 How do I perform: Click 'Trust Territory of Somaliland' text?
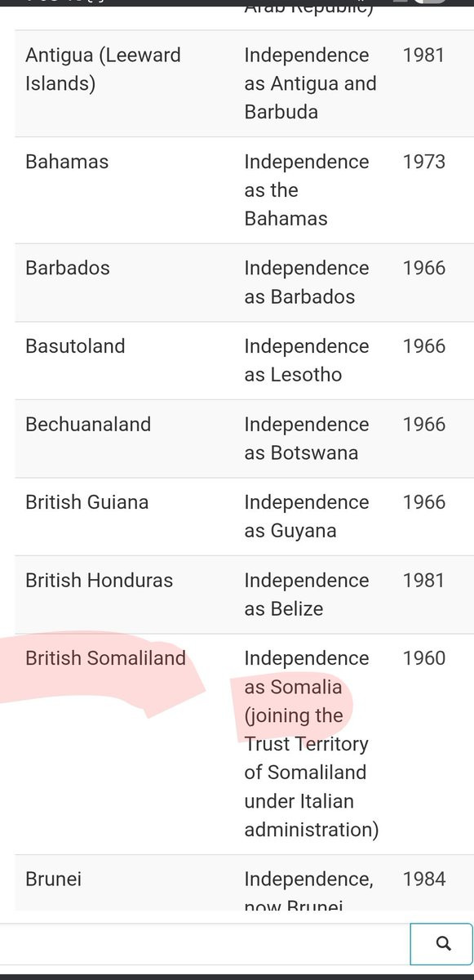pyautogui.click(x=306, y=758)
